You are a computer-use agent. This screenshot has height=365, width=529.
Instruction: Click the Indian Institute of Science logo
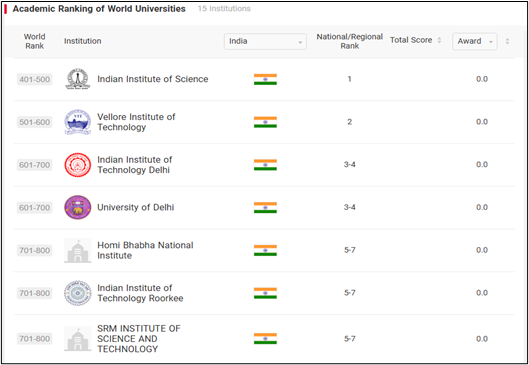(78, 79)
